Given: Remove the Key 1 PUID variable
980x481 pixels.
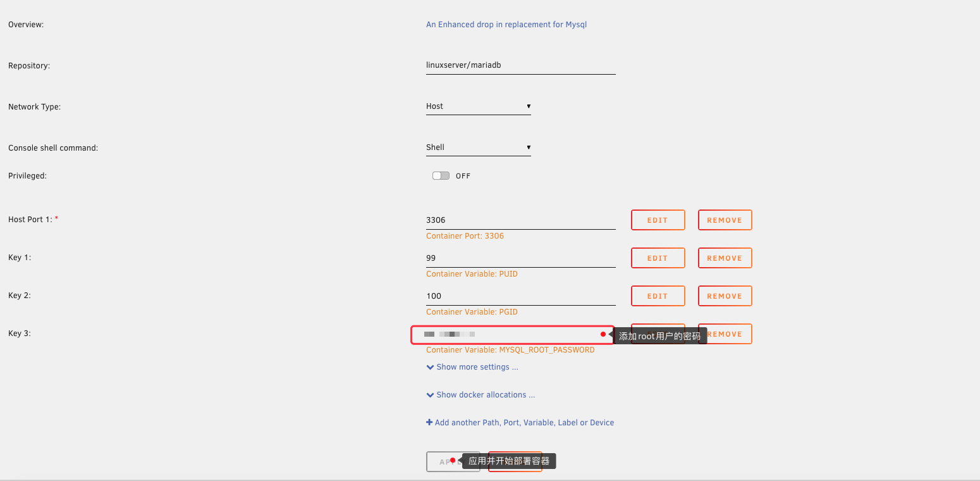Looking at the screenshot, I should [725, 258].
